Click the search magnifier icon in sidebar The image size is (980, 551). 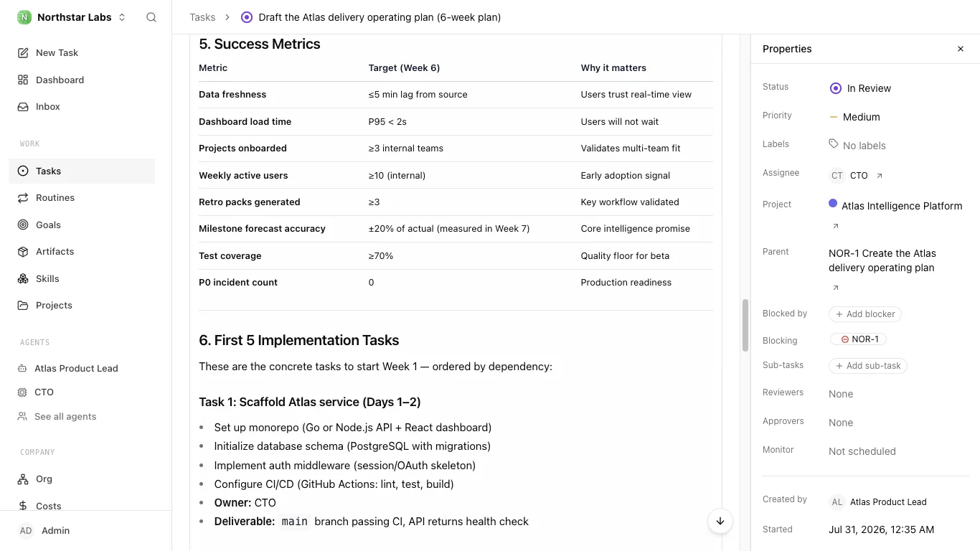(x=151, y=17)
